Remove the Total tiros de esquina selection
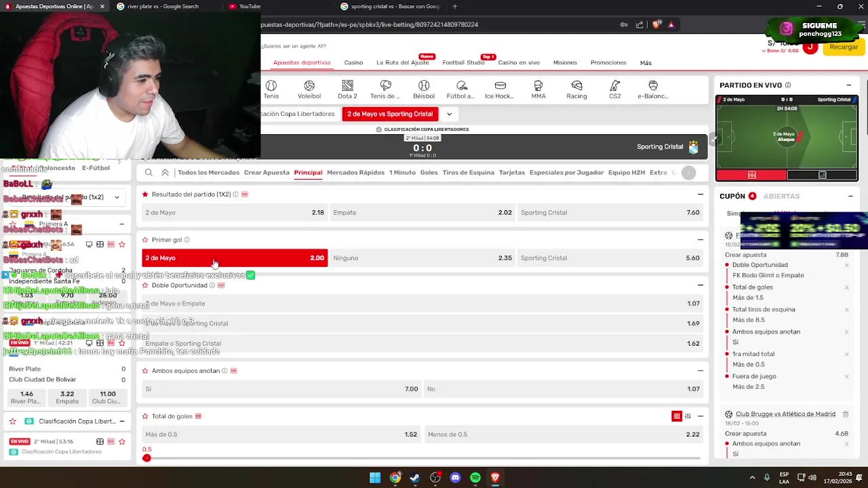Screen dimensions: 868x488 [x=846, y=310]
